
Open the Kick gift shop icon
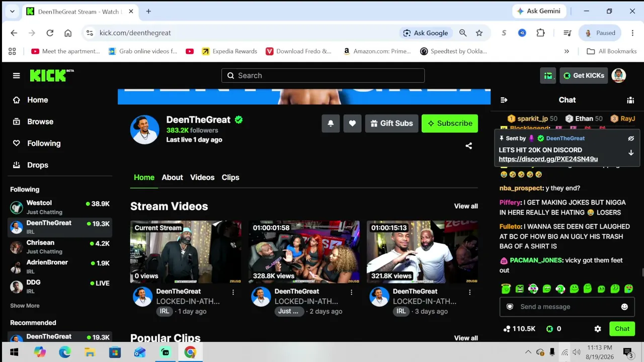548,75
